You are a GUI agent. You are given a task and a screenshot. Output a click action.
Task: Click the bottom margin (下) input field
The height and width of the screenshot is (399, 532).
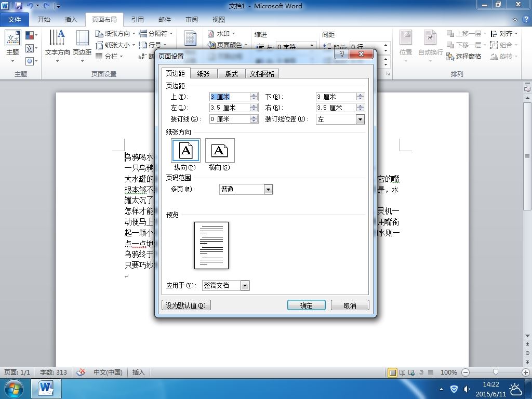[x=336, y=97]
